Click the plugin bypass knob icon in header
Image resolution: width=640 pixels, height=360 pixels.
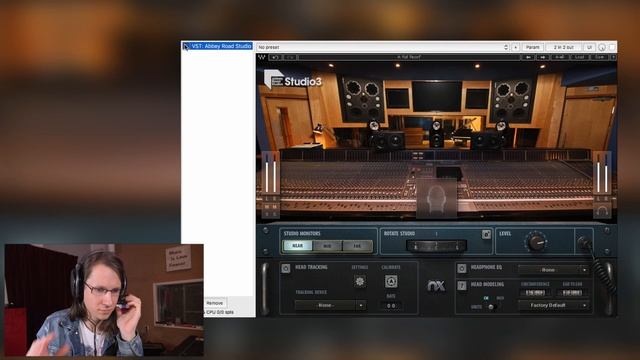(x=602, y=47)
